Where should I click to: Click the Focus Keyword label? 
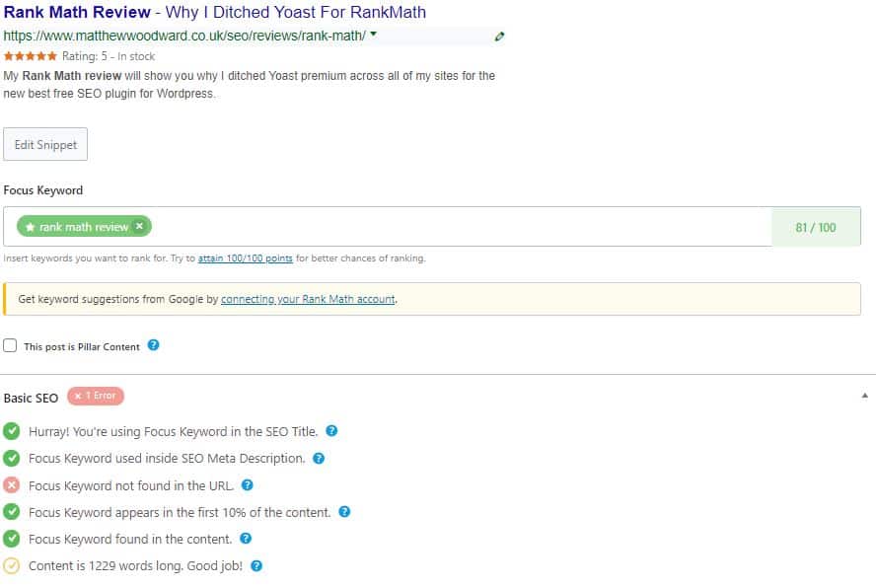tap(43, 190)
